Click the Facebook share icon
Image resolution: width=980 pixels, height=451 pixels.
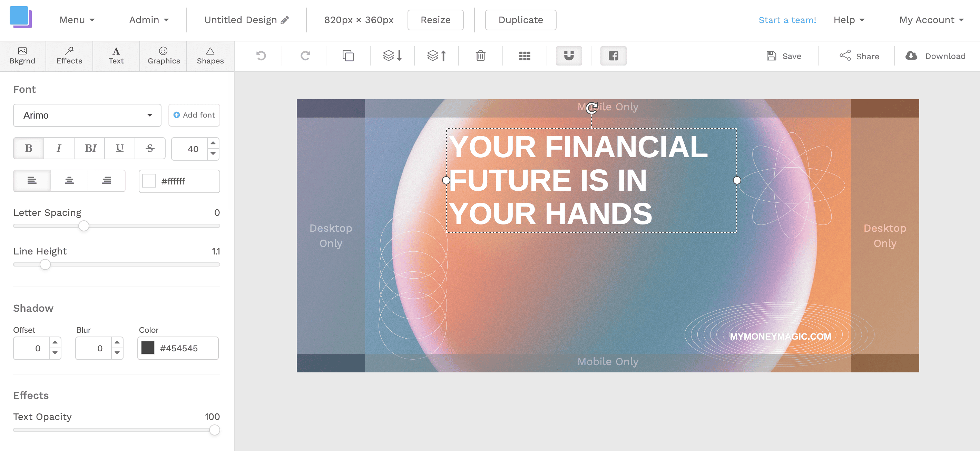[612, 56]
